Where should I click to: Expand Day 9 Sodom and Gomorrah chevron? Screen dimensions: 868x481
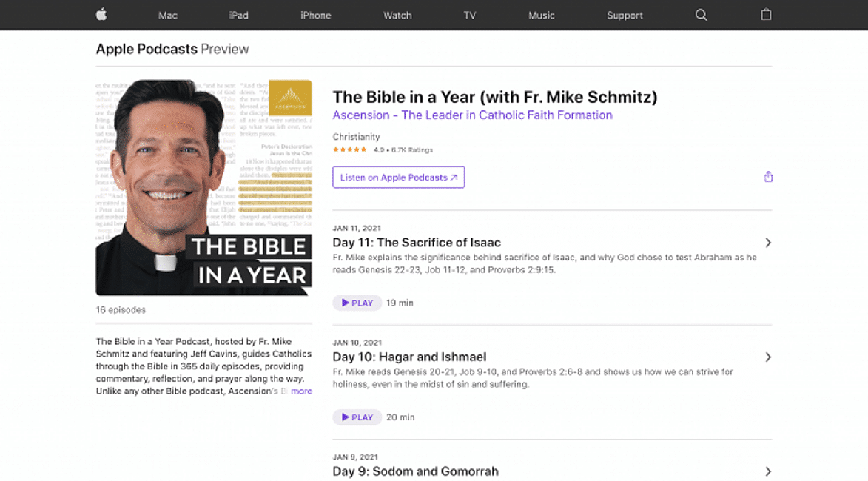pos(768,471)
